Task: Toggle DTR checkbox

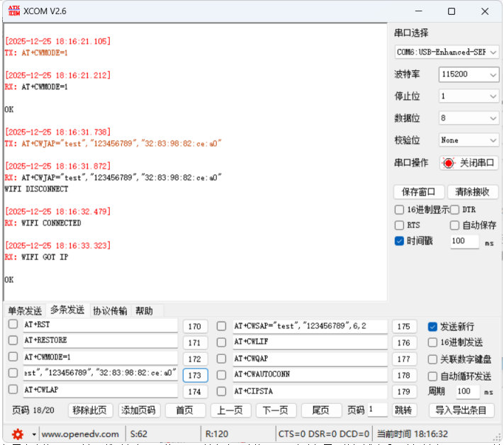Action: pyautogui.click(x=454, y=210)
